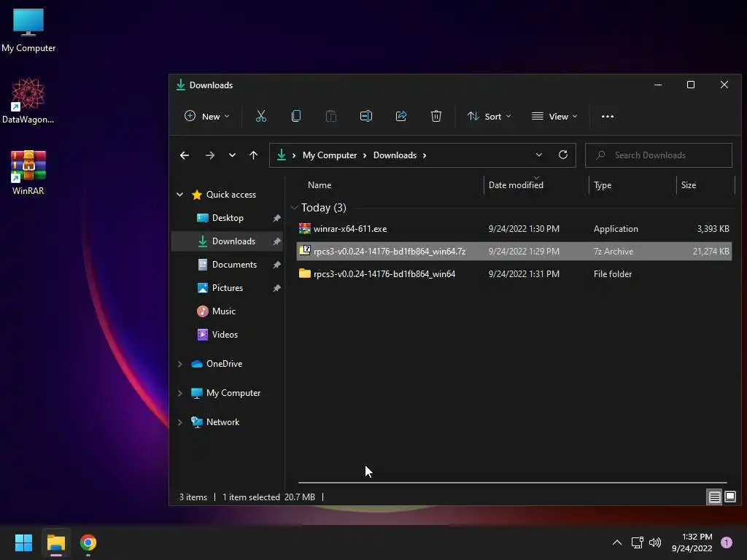Click the Copy icon in toolbar
The width and height of the screenshot is (747, 560).
pos(296,116)
